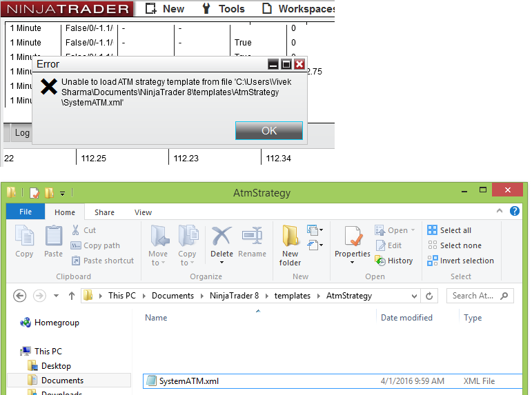Go forward in Explorer
Screen dimensions: 532x395
click(x=39, y=296)
